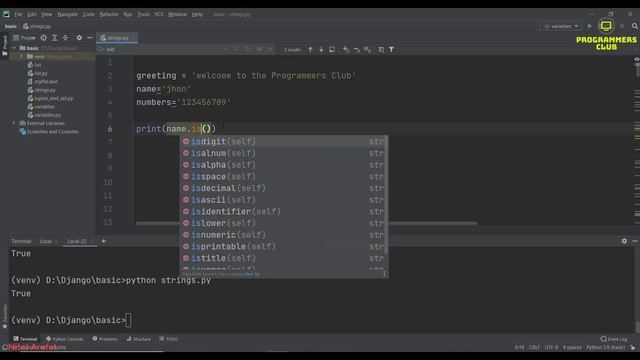Open the Project view dropdown

tap(24, 38)
